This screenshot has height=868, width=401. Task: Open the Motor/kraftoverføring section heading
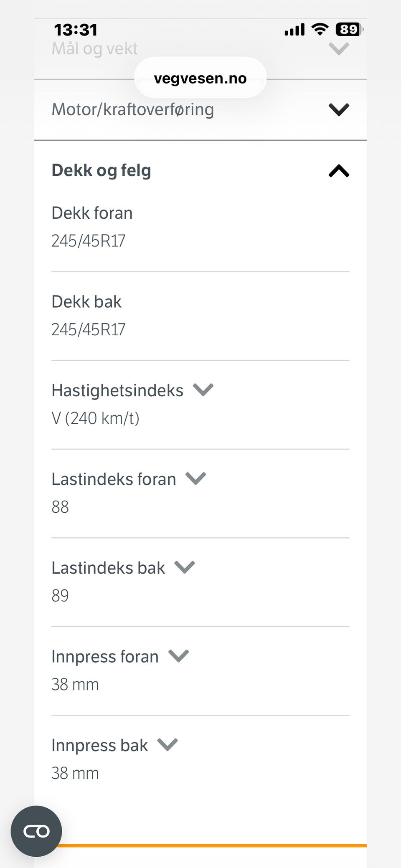(133, 109)
